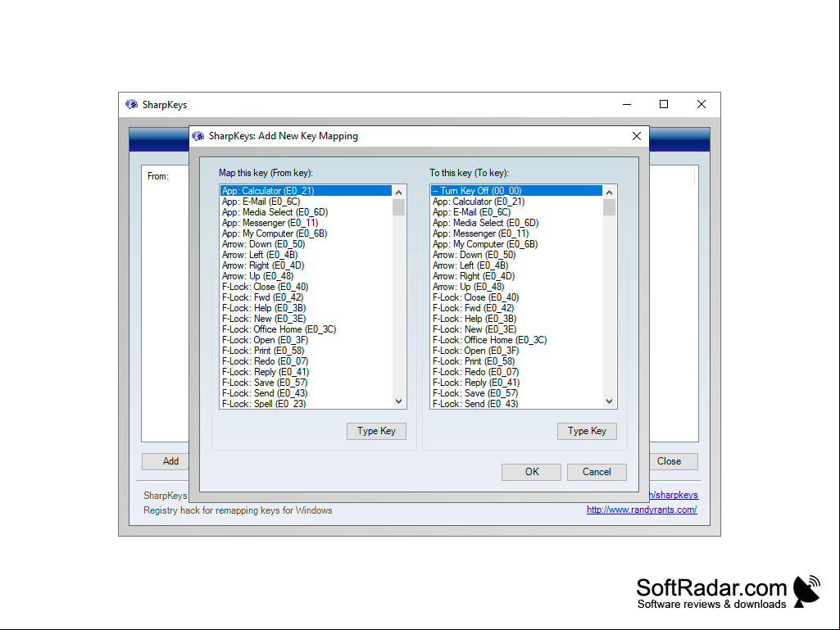Select F-Lock: Fwd in To key list

516,308
